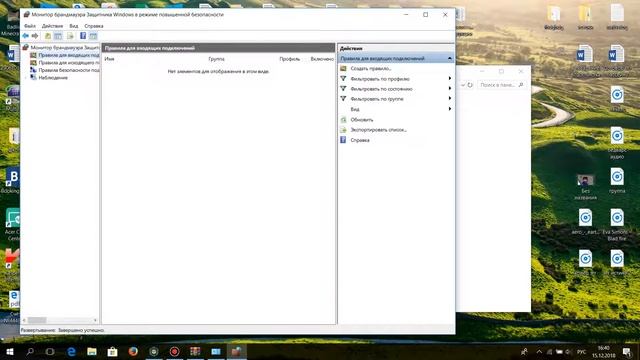Toggle the Action pane toolbar icon
Image resolution: width=640 pixels, height=360 pixels.
click(93, 36)
